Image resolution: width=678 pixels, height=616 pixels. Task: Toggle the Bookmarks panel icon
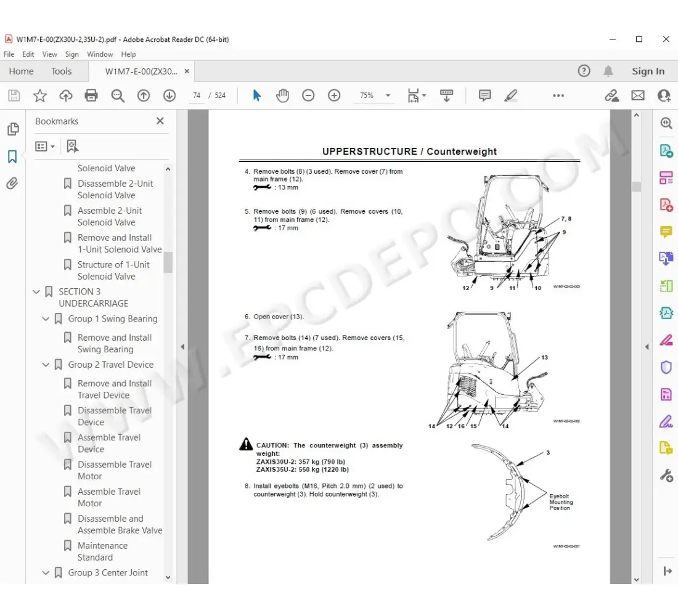coord(12,156)
